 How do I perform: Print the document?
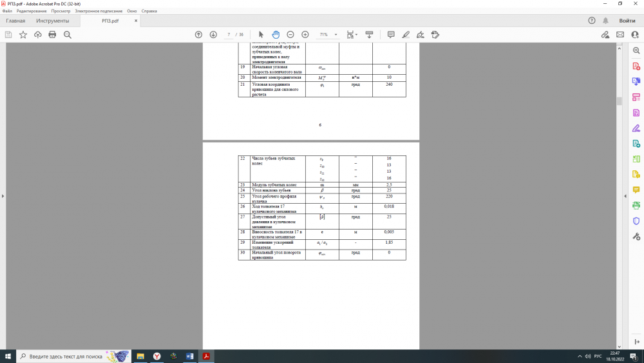pyautogui.click(x=52, y=35)
